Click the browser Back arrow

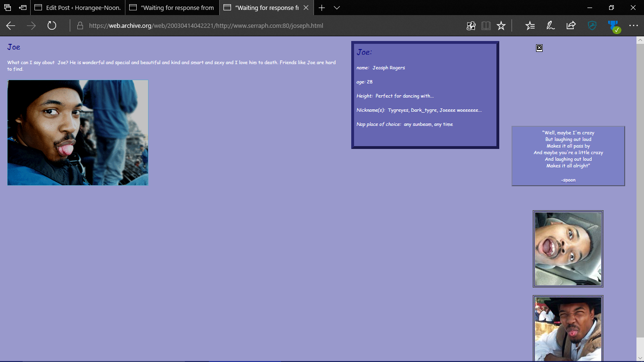point(10,26)
